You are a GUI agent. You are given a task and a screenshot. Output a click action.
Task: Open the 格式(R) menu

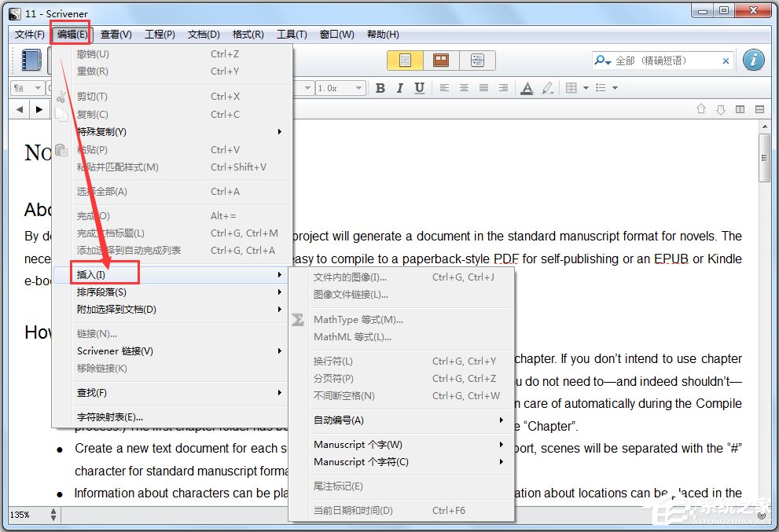coord(248,35)
